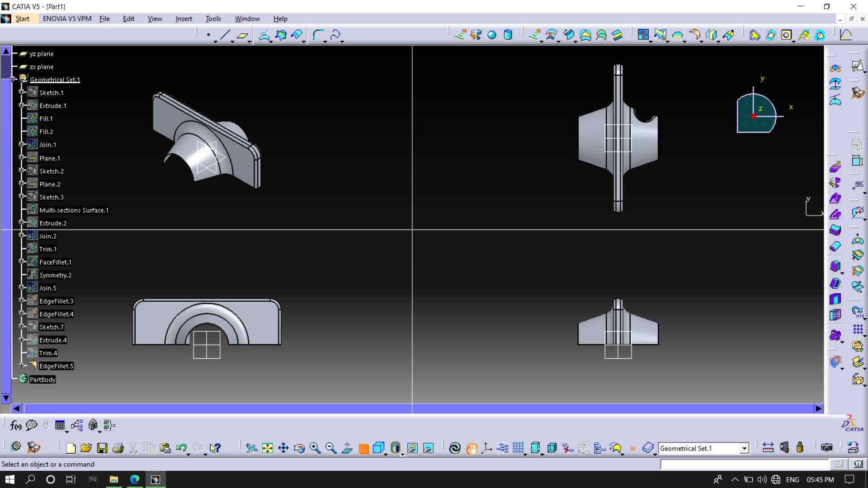
Task: Click the Capture camera icon
Action: coord(826,448)
